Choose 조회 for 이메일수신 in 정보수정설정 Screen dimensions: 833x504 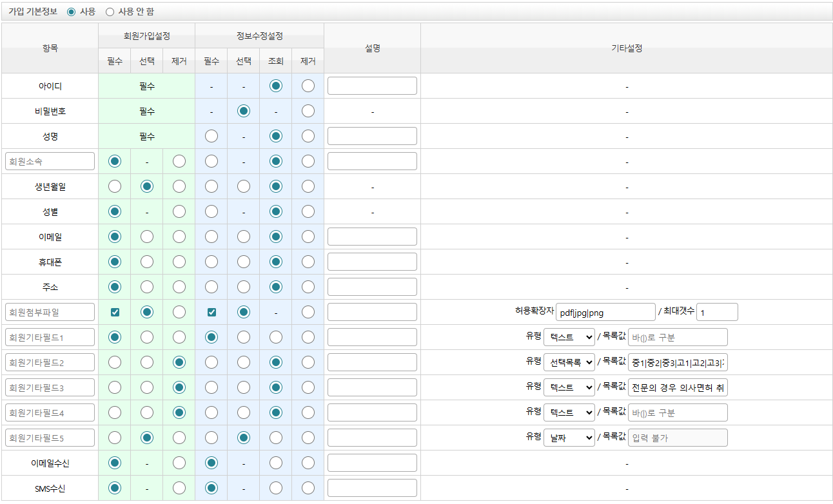276,463
